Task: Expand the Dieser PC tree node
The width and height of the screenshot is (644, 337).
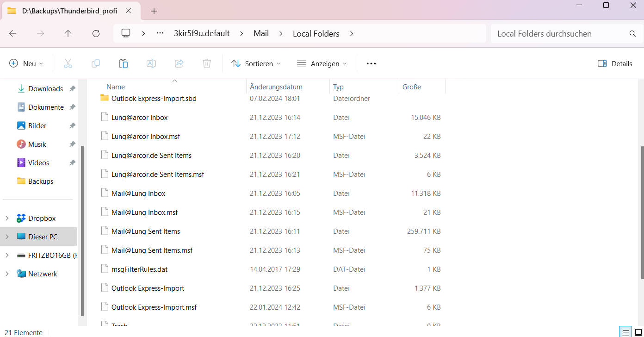Action: [x=7, y=237]
